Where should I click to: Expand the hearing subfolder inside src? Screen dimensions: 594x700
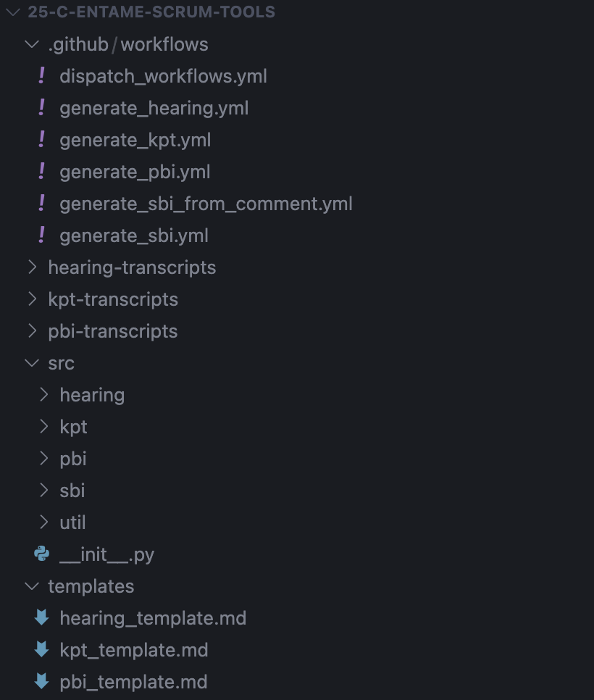[92, 395]
